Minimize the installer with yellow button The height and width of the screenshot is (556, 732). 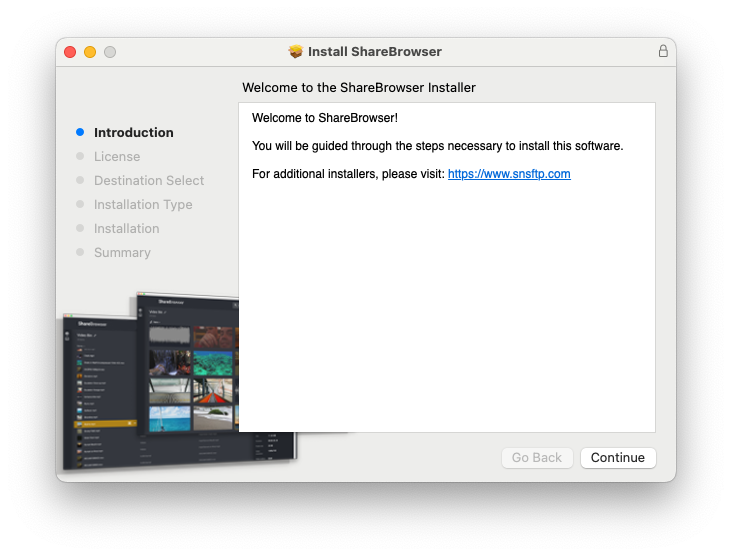pos(90,52)
